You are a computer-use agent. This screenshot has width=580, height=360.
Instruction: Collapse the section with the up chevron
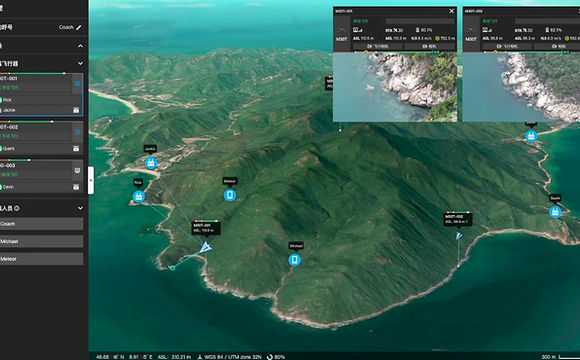(x=80, y=46)
